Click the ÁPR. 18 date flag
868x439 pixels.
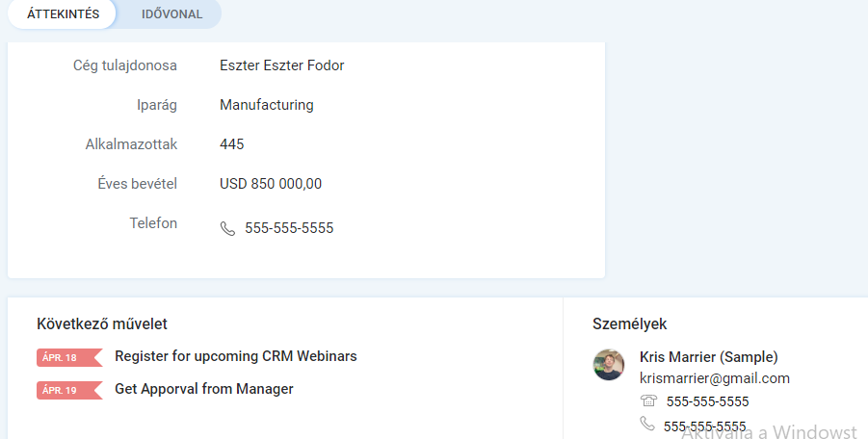(69, 357)
